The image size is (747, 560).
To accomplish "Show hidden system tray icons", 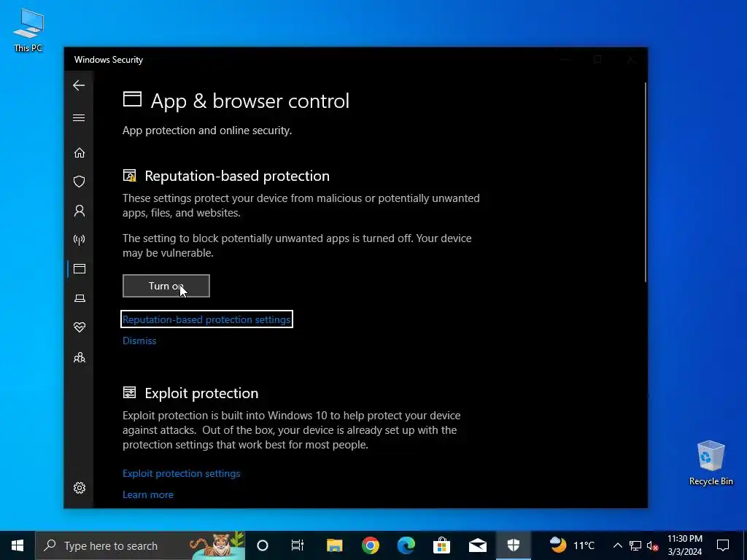I will click(617, 545).
